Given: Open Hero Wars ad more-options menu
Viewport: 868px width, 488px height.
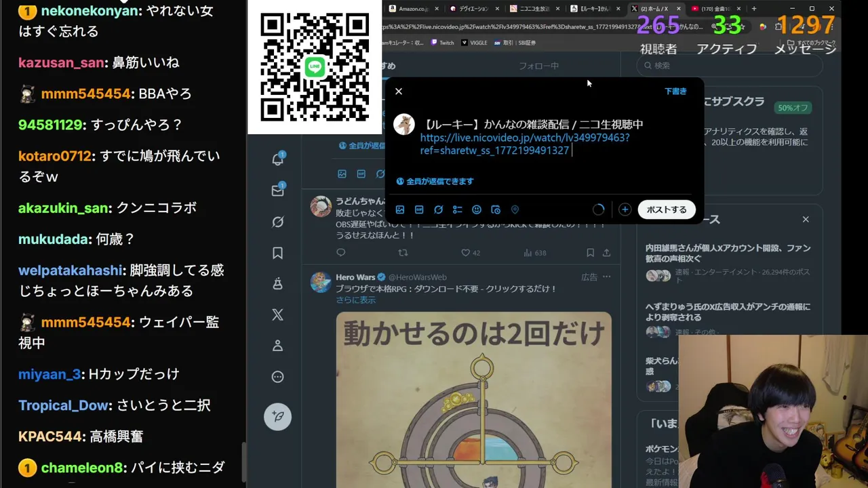Looking at the screenshot, I should coord(606,277).
